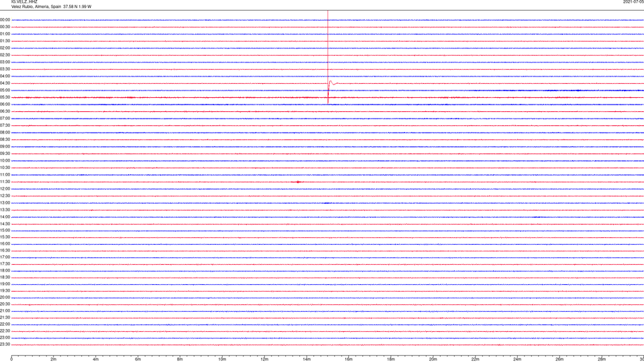
Task: Select the 09:30 time label
Action: [x=5, y=154]
